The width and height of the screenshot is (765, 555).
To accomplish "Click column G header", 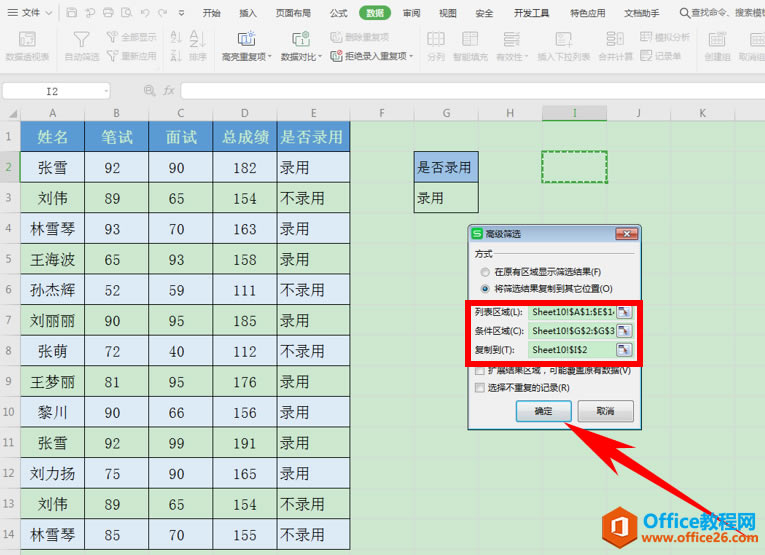I will pyautogui.click(x=446, y=113).
